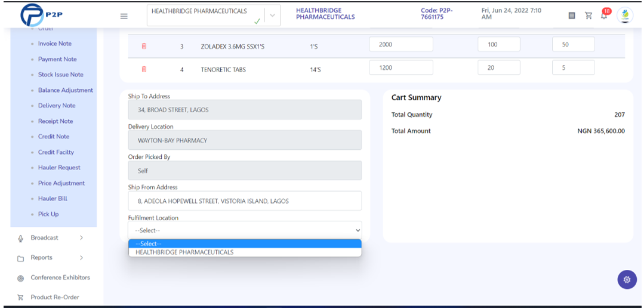Open the shopping cart icon

point(588,16)
